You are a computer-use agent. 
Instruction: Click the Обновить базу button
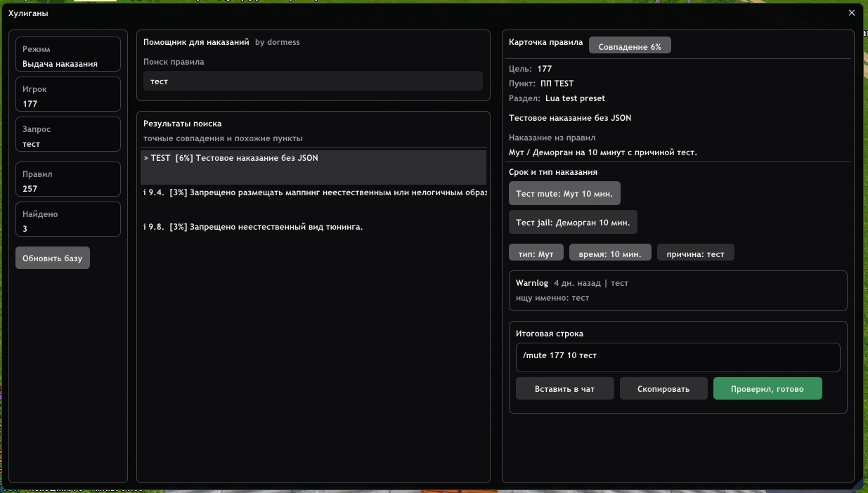pyautogui.click(x=53, y=258)
